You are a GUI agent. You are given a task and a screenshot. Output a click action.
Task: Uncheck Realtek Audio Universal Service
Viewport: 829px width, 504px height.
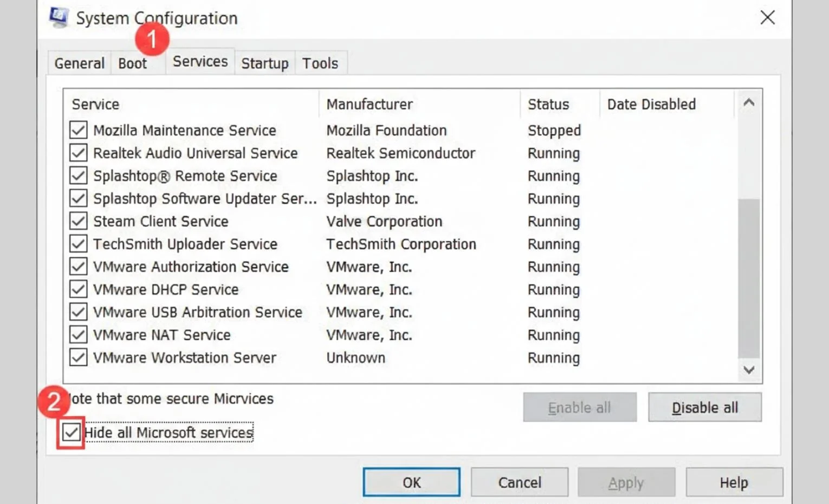click(78, 153)
